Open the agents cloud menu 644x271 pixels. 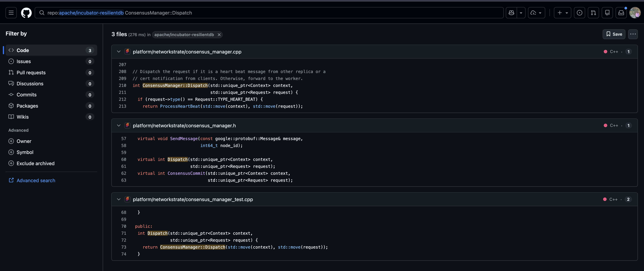tap(536, 13)
